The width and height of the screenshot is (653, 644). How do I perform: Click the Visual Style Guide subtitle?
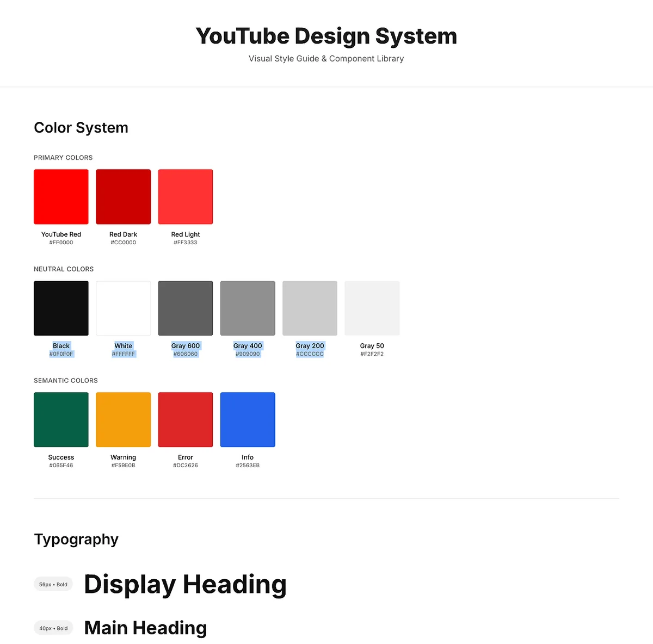coord(326,59)
